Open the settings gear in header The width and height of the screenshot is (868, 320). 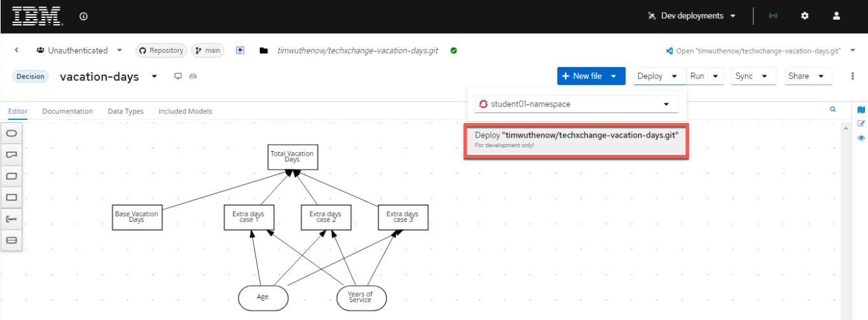coord(805,16)
